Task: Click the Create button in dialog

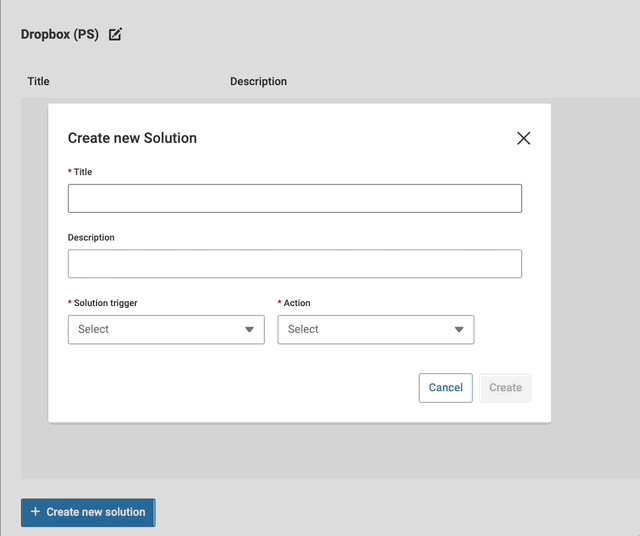Action: click(x=505, y=388)
